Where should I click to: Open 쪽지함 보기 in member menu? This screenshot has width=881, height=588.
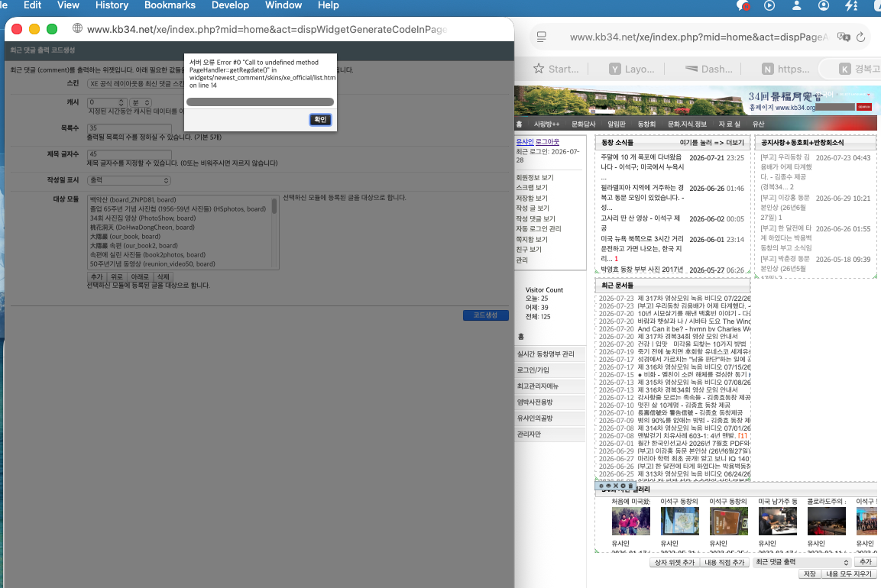(x=532, y=239)
